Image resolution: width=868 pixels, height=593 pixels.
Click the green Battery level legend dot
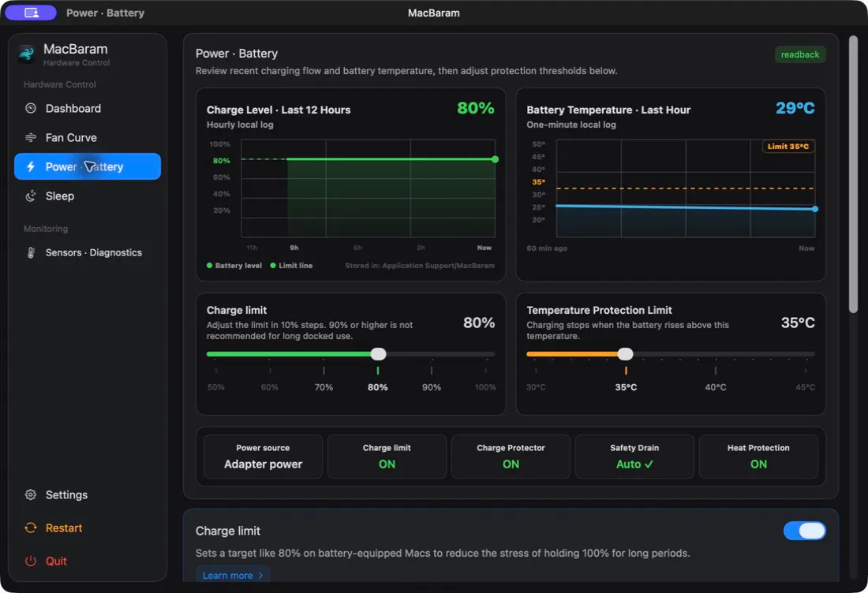[209, 266]
